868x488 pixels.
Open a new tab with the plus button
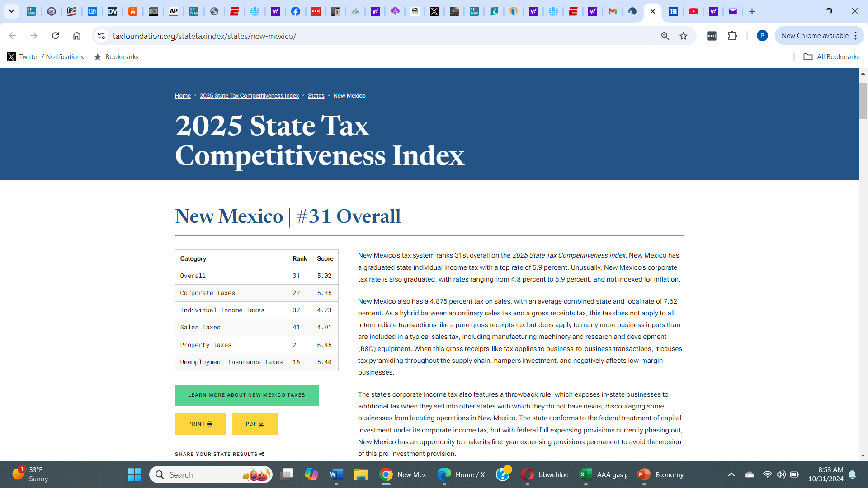pyautogui.click(x=752, y=11)
